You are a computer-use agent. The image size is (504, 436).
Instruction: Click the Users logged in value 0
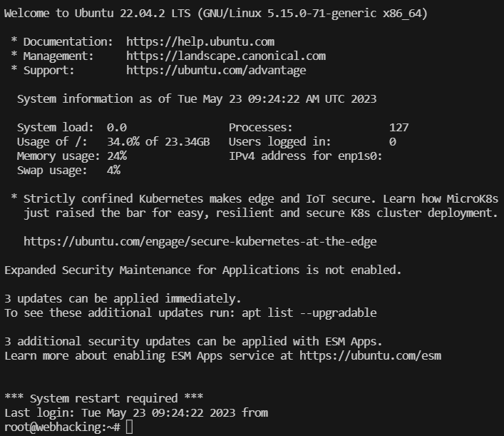[x=393, y=142]
